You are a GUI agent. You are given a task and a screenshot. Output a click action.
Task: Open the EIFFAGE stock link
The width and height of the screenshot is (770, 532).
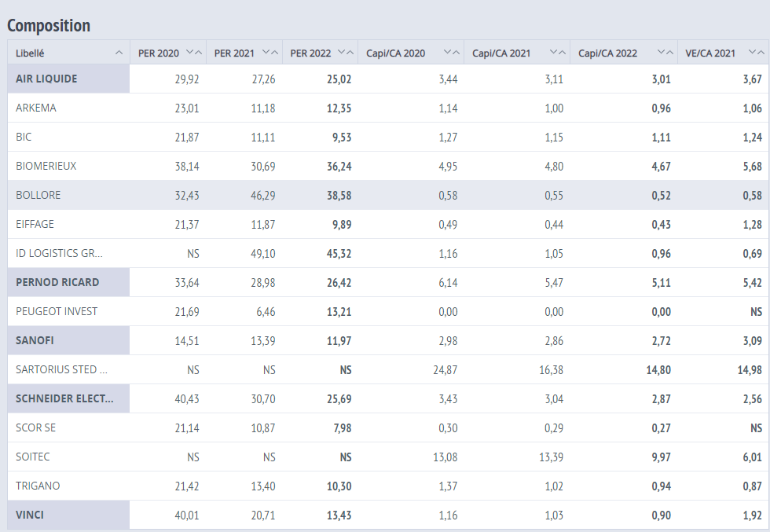(x=35, y=224)
